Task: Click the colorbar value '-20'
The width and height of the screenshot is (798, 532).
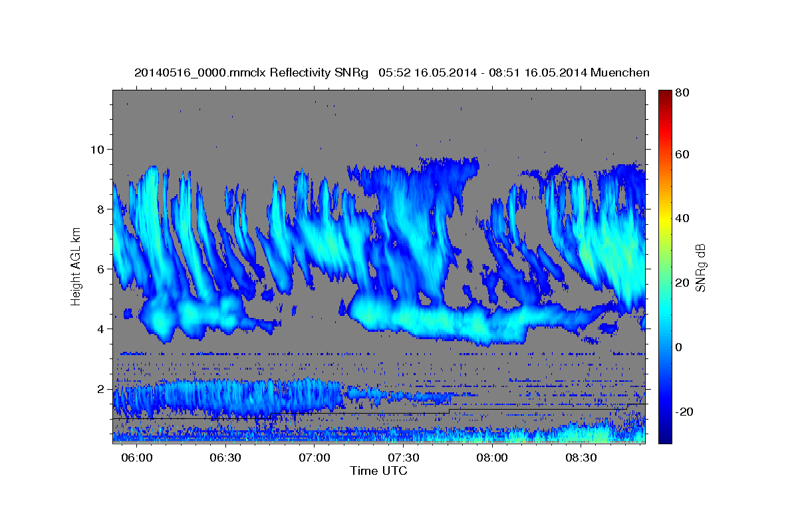Action: click(x=685, y=412)
